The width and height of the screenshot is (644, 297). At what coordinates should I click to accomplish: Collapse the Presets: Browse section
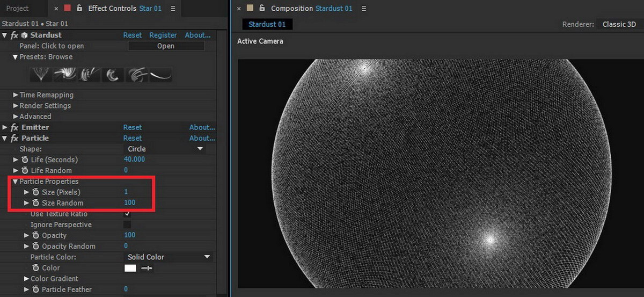(16, 57)
